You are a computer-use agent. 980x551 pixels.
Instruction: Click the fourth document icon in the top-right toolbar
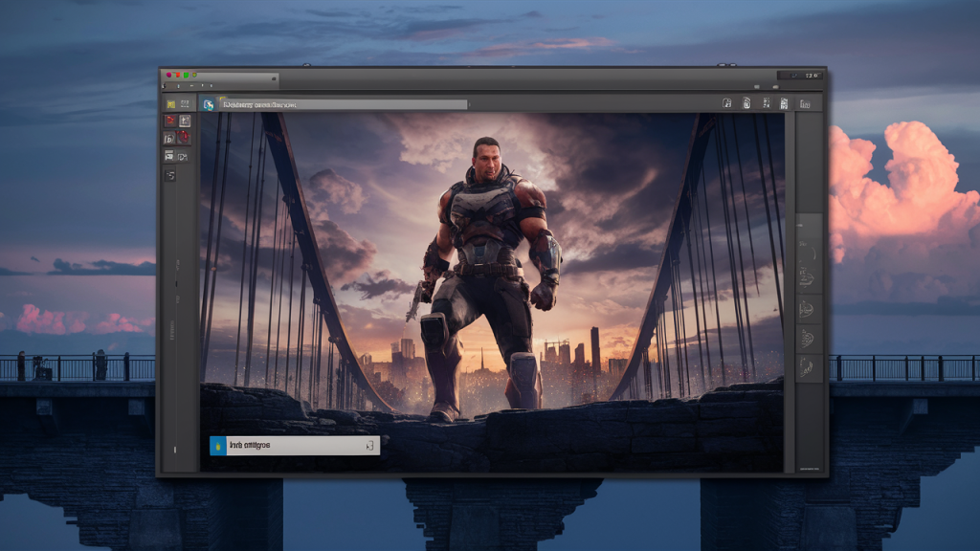click(783, 103)
